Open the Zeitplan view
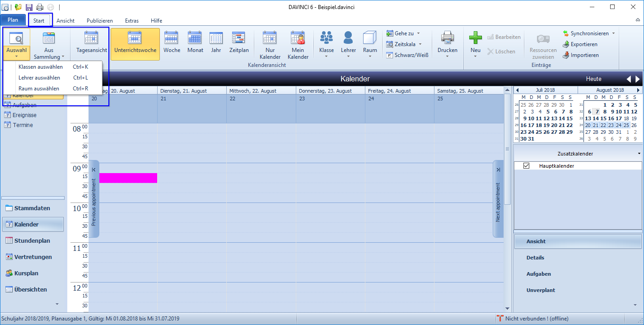 (239, 44)
